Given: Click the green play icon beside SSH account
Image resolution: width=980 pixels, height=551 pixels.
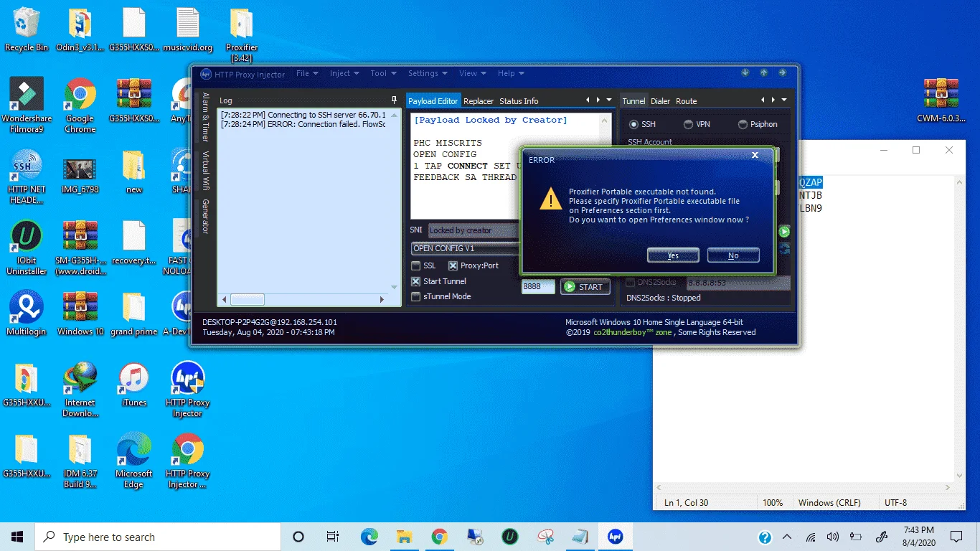Looking at the screenshot, I should click(x=784, y=232).
